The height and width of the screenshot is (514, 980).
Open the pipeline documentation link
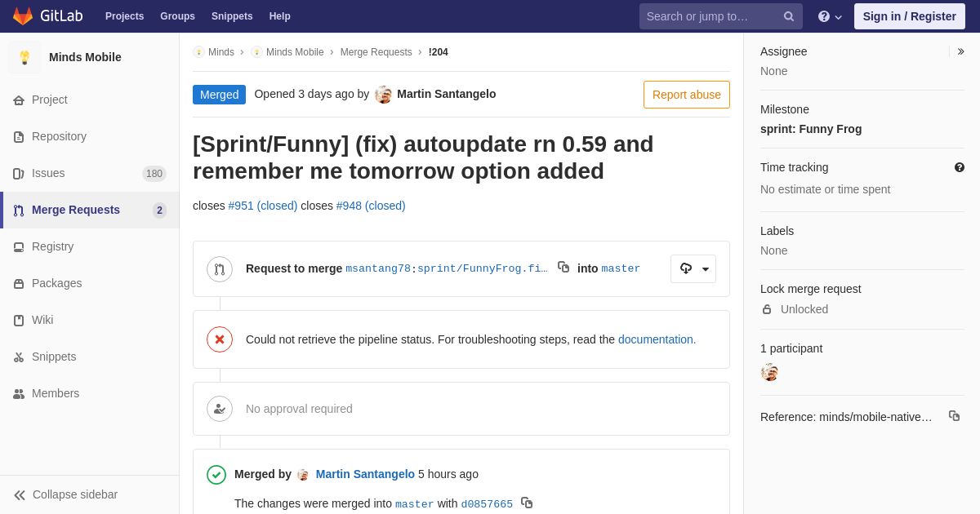click(656, 339)
